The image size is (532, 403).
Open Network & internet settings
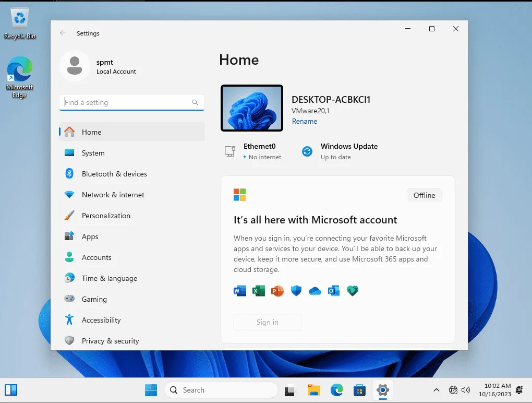click(131, 195)
